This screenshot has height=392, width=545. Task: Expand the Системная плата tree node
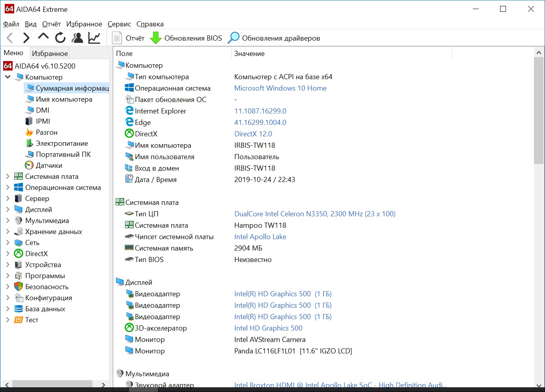pyautogui.click(x=7, y=176)
